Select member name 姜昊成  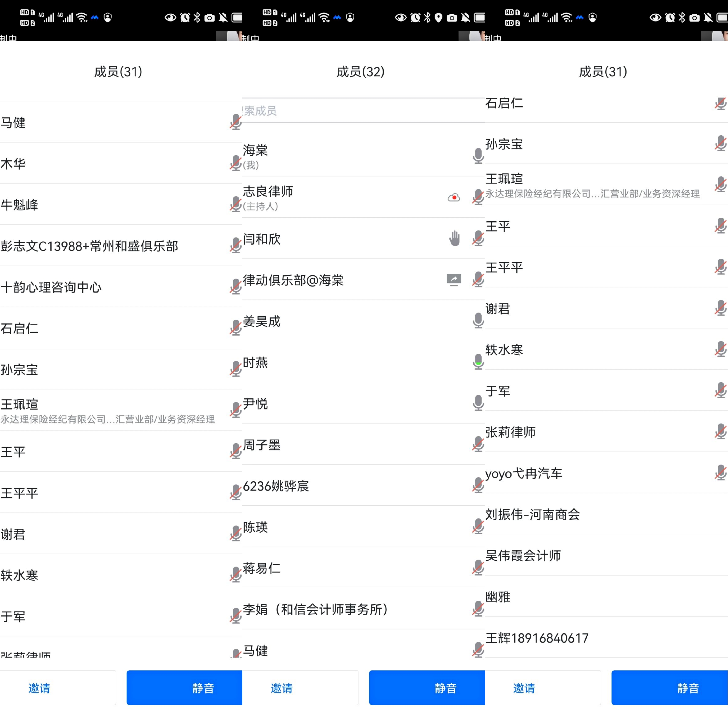click(262, 321)
